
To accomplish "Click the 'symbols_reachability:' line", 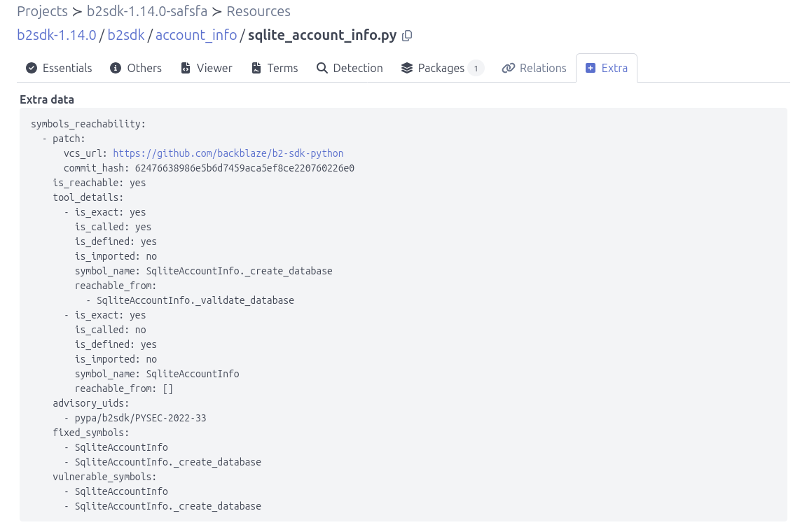I will (x=88, y=124).
